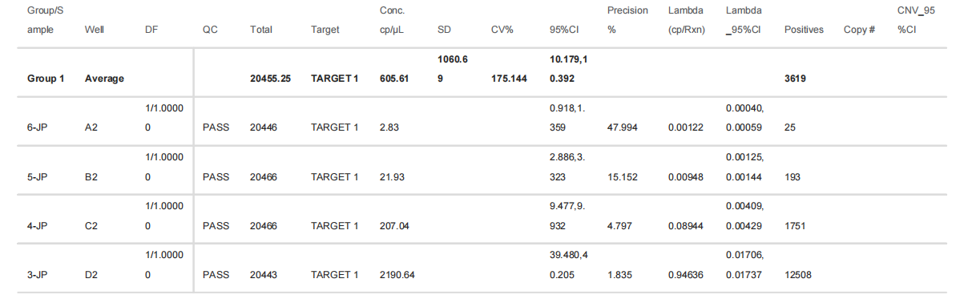Select well A2 cell
This screenshot has width=980, height=307.
[x=91, y=127]
